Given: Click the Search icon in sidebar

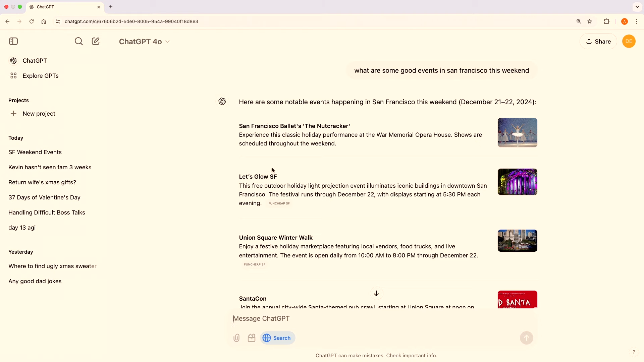Looking at the screenshot, I should (x=78, y=41).
